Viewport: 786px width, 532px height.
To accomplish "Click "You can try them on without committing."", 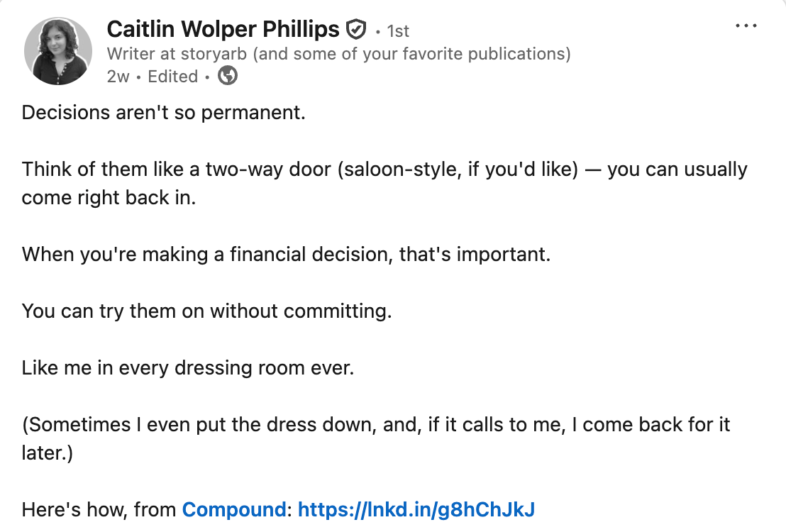I will pos(206,311).
